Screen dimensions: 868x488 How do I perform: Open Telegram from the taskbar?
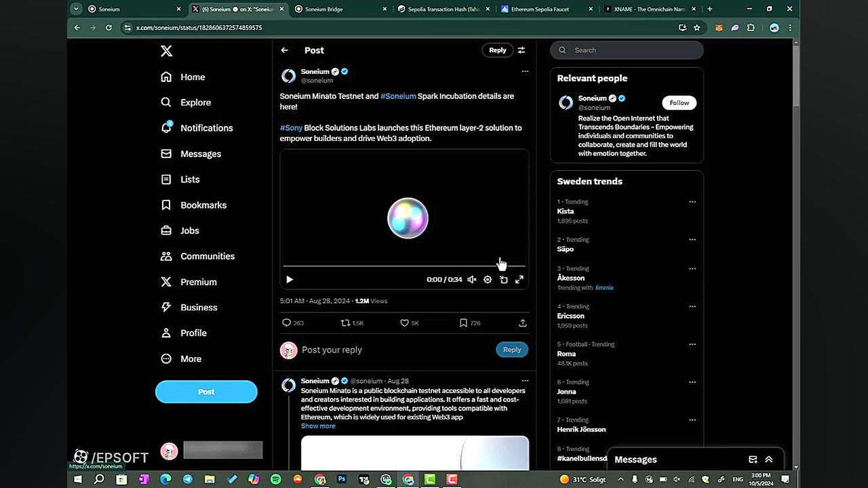point(188,479)
